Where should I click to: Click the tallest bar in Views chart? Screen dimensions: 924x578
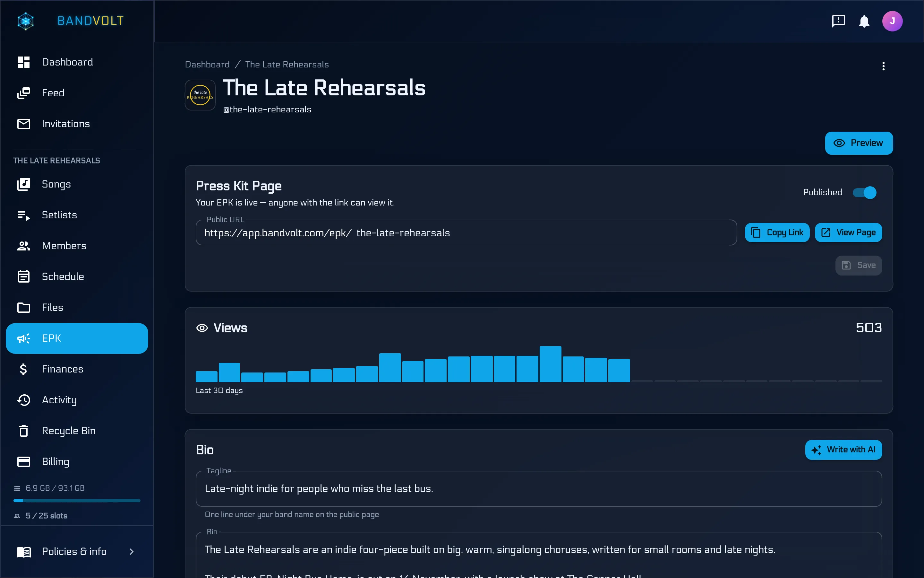pos(550,364)
